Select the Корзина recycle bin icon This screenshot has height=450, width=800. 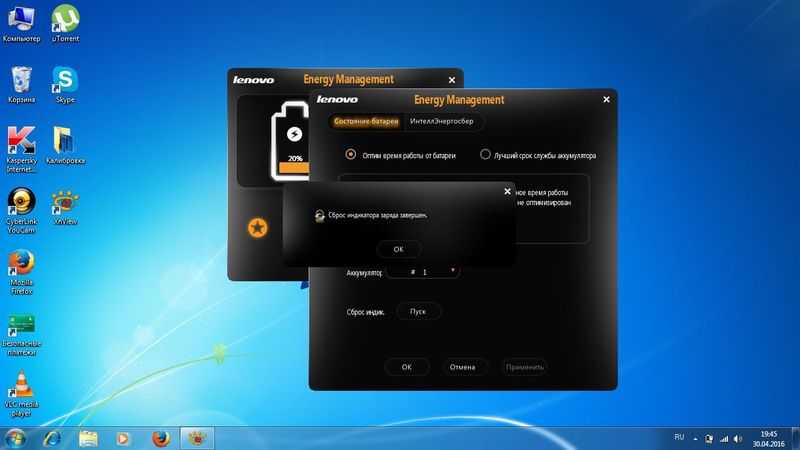21,84
